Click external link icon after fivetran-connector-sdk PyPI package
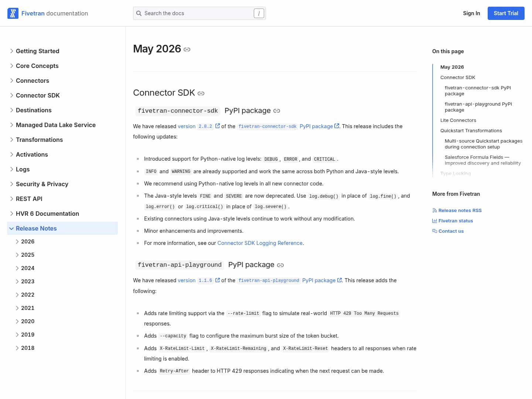Screen dimensions: 532x399 point(337,126)
